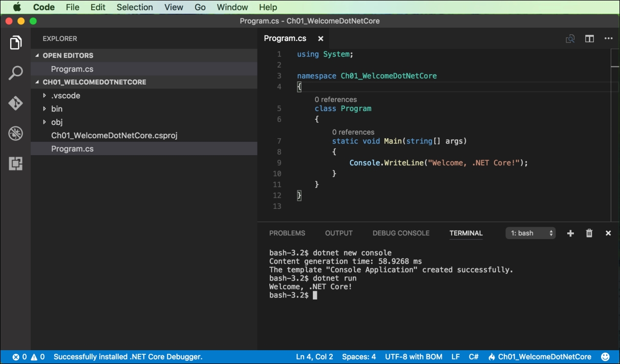This screenshot has height=364, width=620.
Task: Click Ln 4, Col 2 in status bar
Action: point(314,357)
